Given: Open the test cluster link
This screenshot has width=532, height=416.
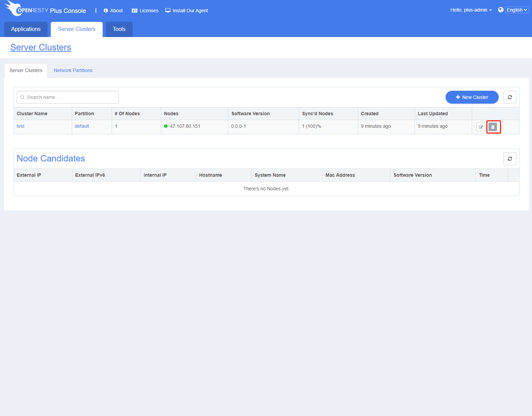Looking at the screenshot, I should click(20, 126).
